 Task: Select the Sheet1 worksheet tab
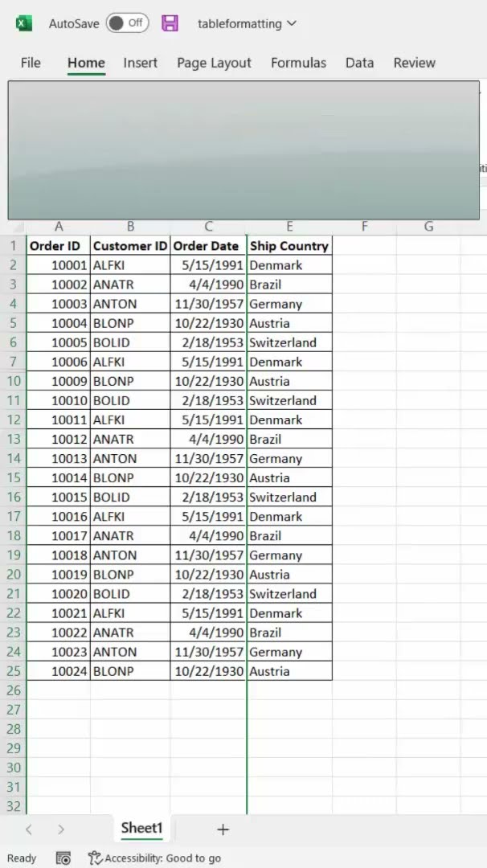click(x=141, y=828)
